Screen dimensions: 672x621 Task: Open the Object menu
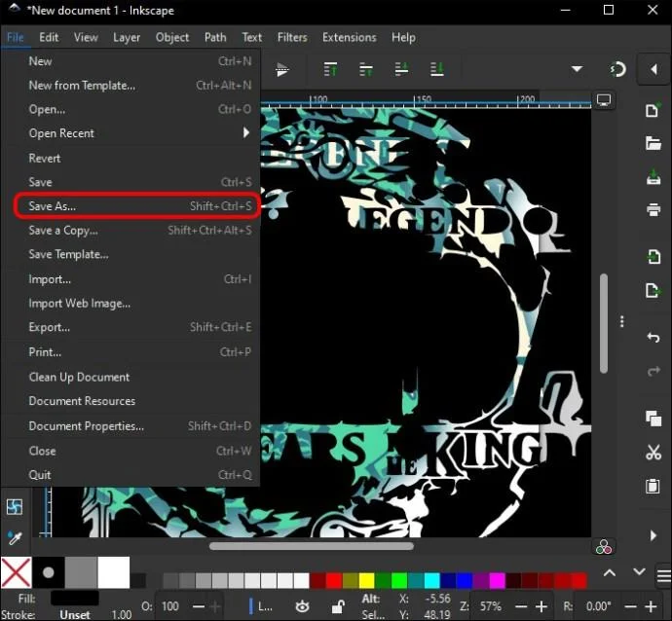(x=171, y=38)
